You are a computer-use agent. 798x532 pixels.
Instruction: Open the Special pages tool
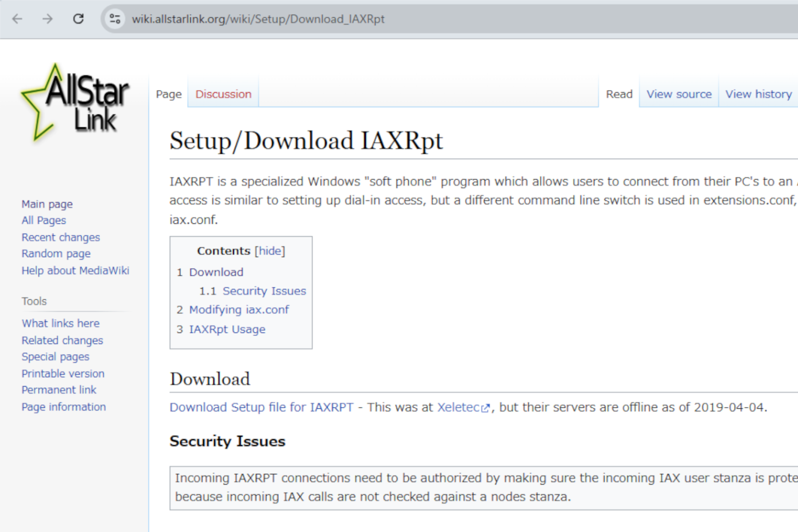55,356
